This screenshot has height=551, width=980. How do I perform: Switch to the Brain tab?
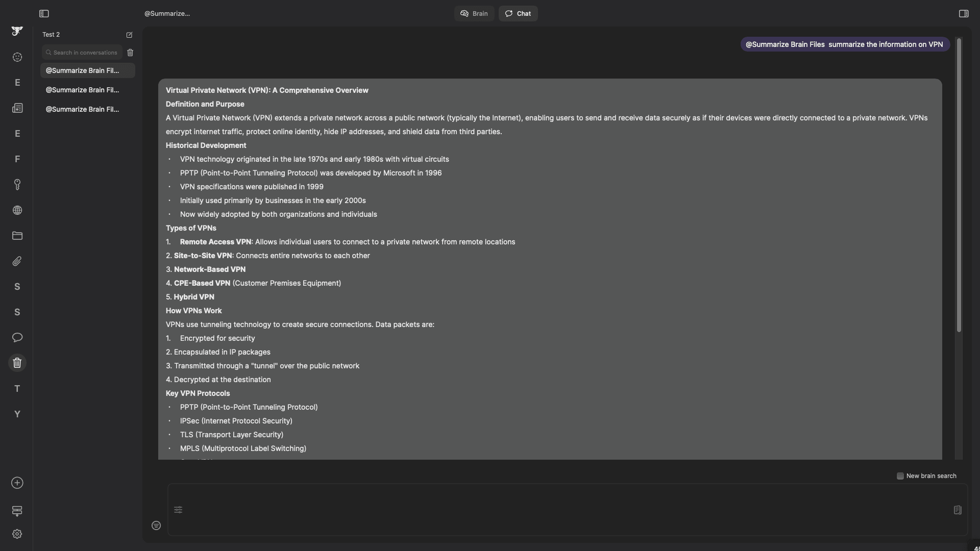coord(474,14)
